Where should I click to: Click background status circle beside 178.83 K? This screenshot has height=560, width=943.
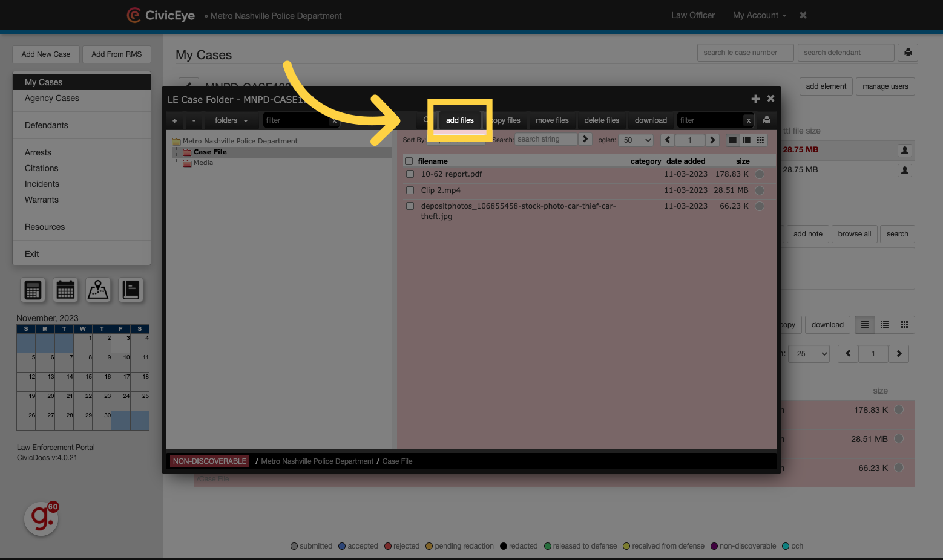(899, 409)
